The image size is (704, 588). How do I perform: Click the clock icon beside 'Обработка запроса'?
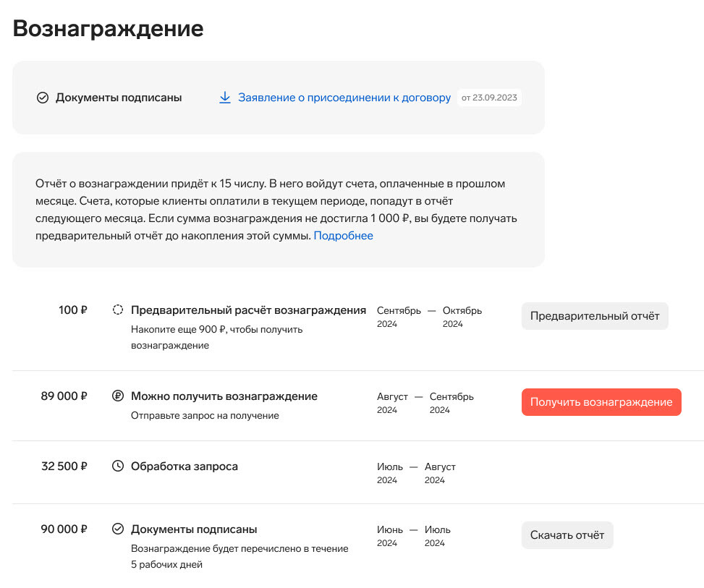[x=118, y=466]
